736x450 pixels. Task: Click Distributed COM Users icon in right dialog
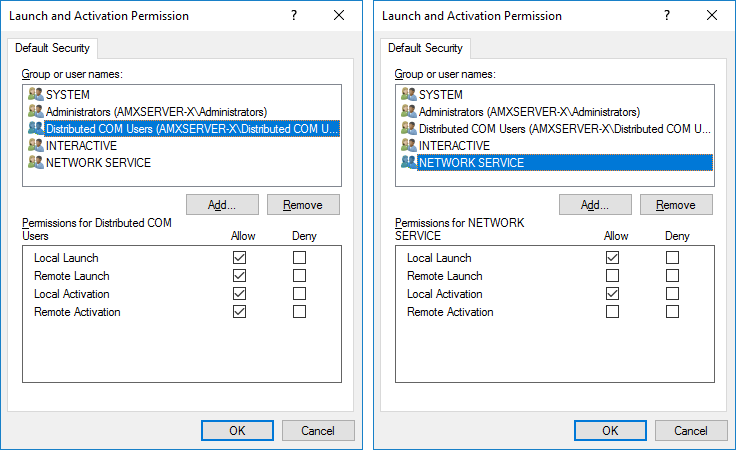click(x=409, y=128)
